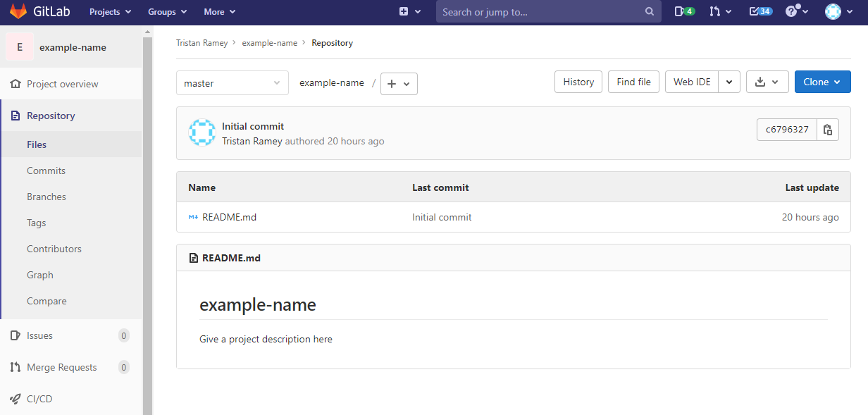
Task: Open the issues icon in top navbar
Action: [684, 12]
